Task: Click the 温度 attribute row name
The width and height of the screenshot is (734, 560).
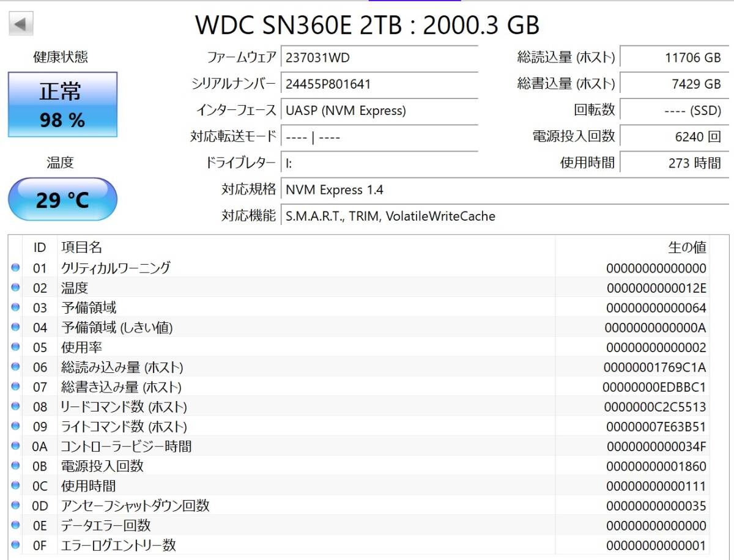Action: pyautogui.click(x=75, y=287)
